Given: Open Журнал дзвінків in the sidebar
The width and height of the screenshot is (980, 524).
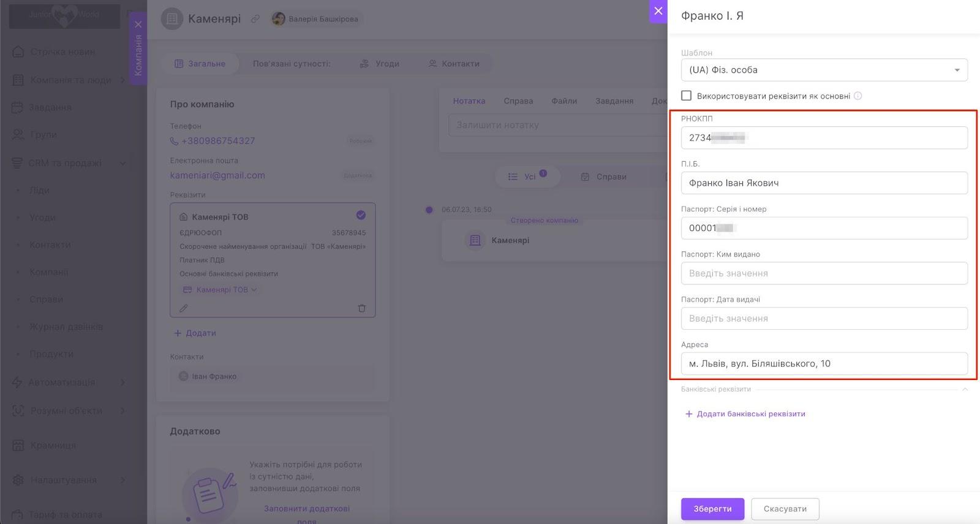Looking at the screenshot, I should (66, 327).
